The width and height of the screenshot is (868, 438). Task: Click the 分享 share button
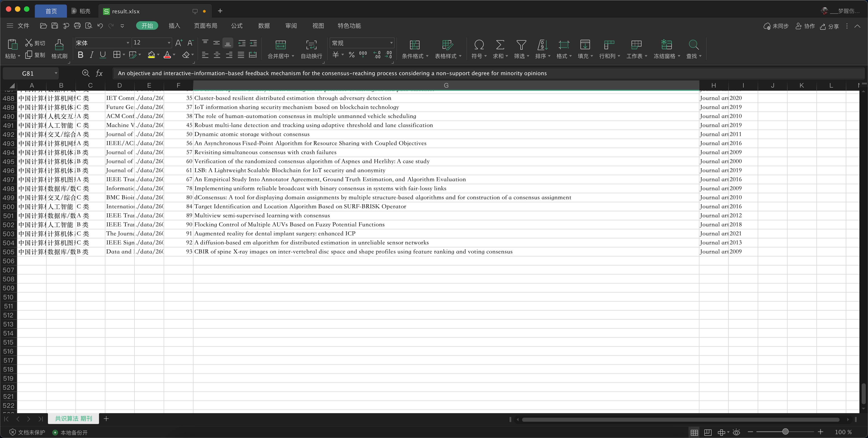tap(829, 26)
